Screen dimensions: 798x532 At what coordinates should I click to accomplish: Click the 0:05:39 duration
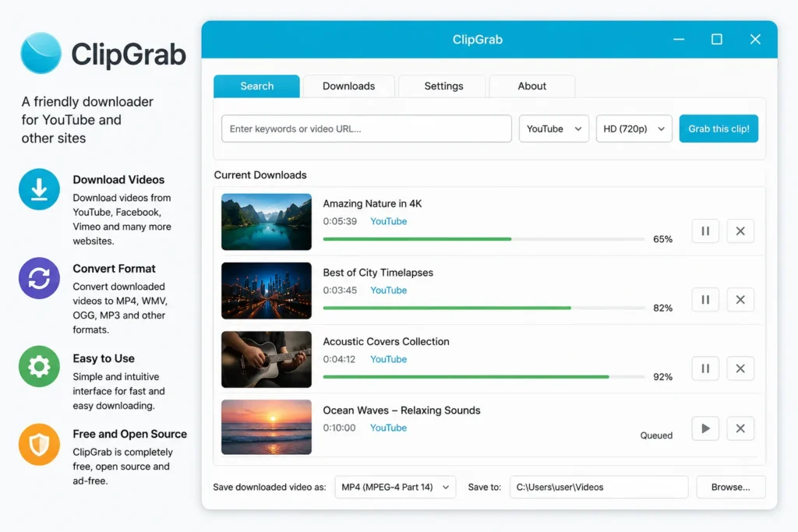pos(340,221)
